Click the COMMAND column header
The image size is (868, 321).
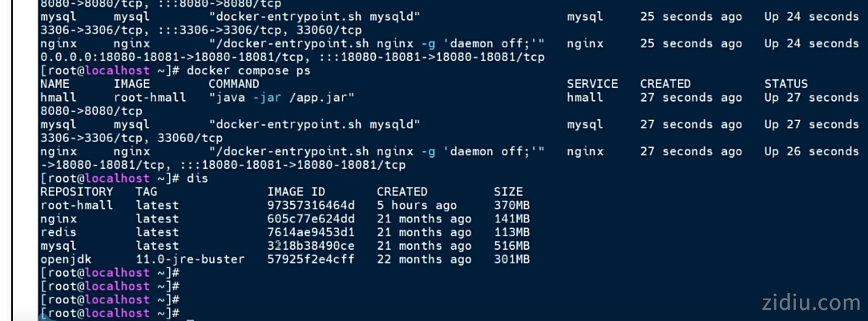235,84
